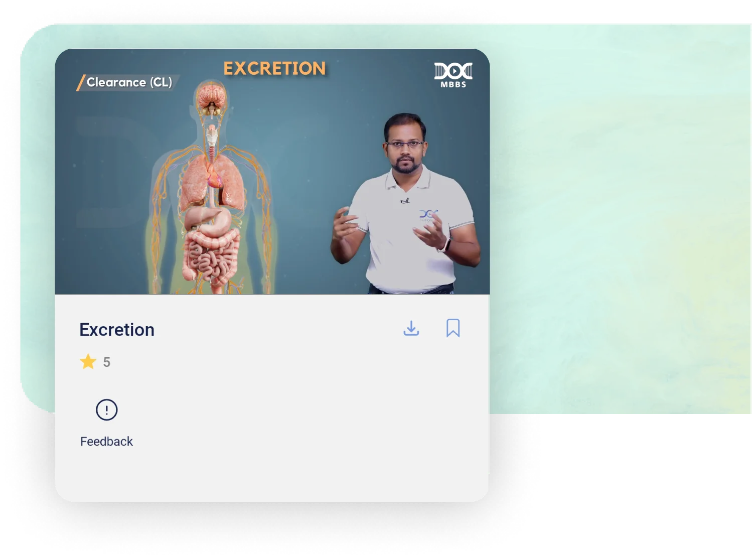
Task: Open the Feedback form
Action: coord(106,441)
